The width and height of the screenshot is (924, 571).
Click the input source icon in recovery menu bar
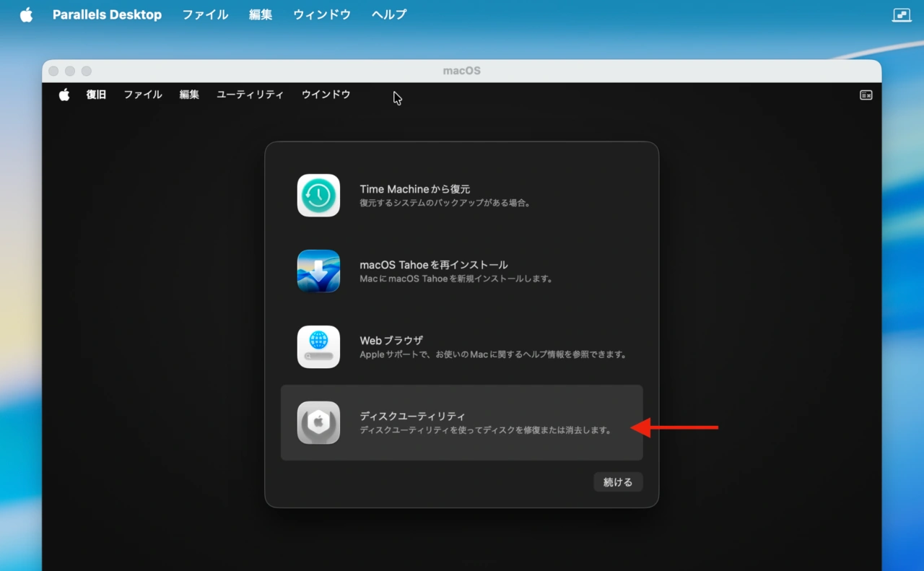click(866, 95)
